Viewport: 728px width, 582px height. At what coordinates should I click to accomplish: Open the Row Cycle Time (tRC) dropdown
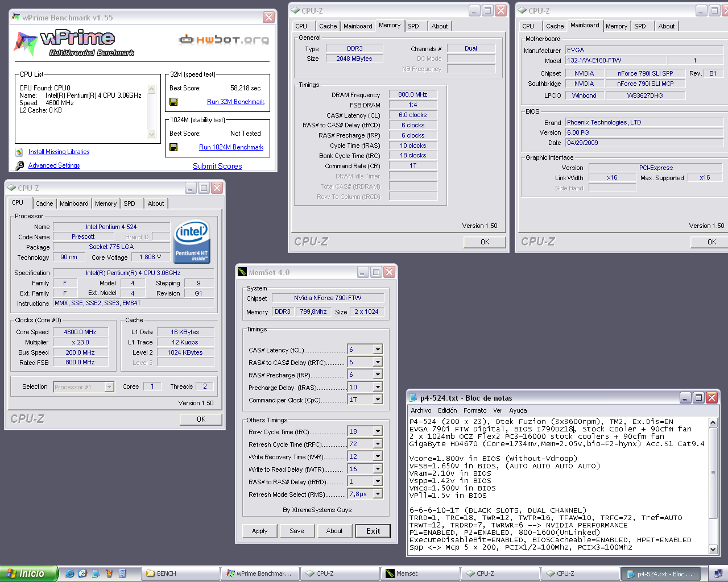point(378,431)
